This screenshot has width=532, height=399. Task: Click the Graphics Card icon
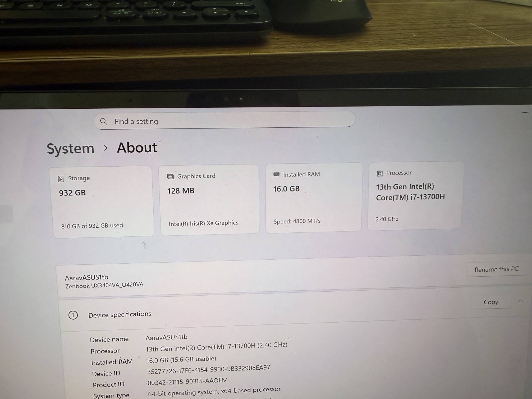[x=170, y=177]
